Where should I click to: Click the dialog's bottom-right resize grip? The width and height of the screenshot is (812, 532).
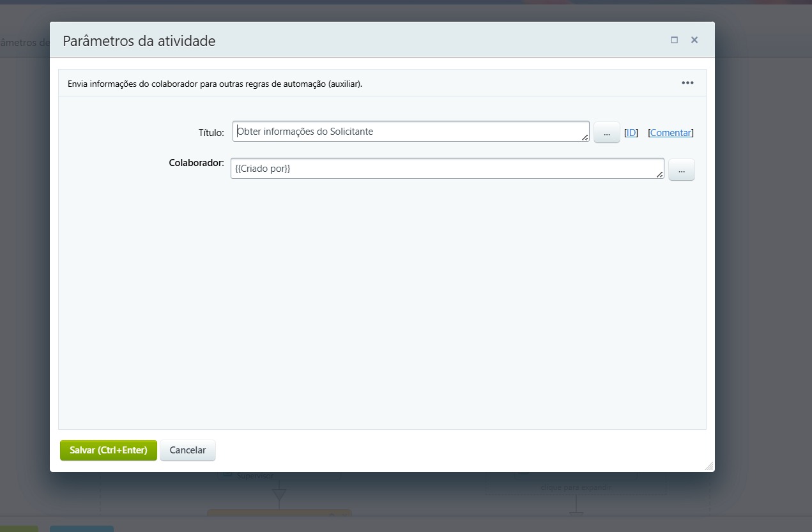click(x=709, y=466)
